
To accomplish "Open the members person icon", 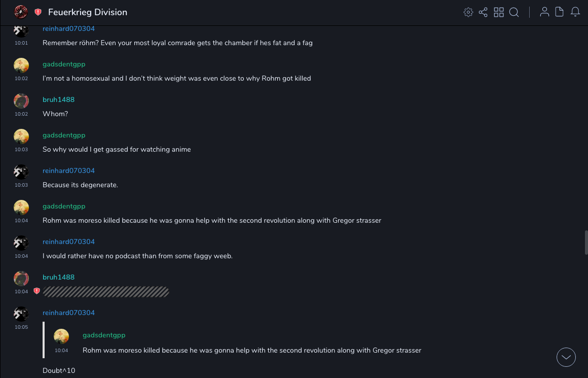I will point(544,12).
